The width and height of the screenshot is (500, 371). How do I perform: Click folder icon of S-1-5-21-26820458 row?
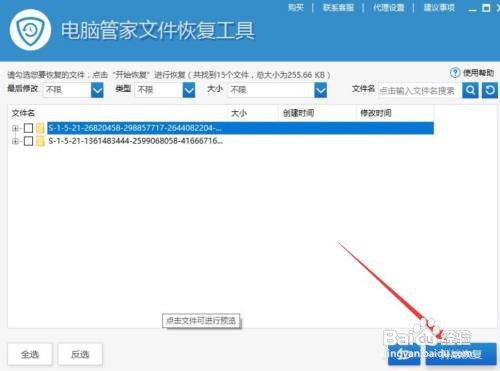pos(41,128)
